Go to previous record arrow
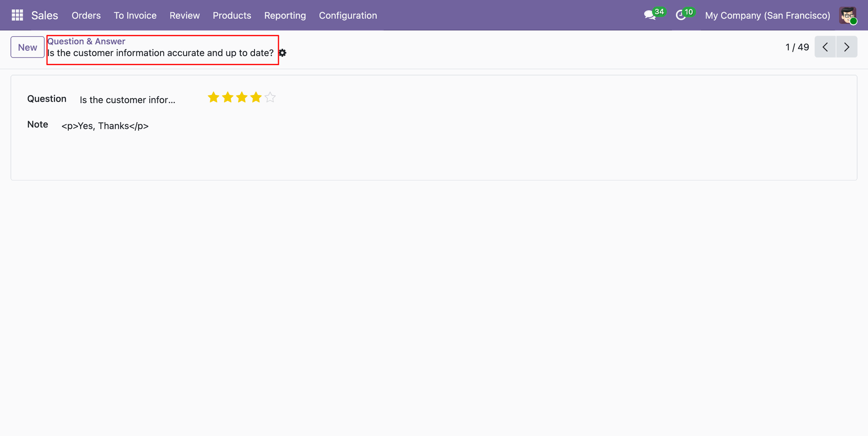Image resolution: width=868 pixels, height=436 pixels. point(825,47)
